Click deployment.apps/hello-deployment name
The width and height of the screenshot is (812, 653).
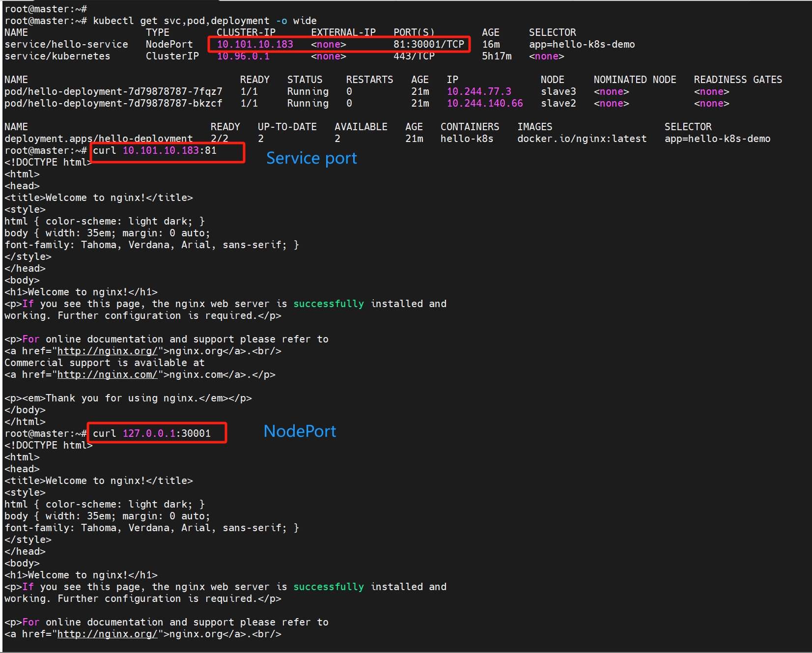coord(99,139)
